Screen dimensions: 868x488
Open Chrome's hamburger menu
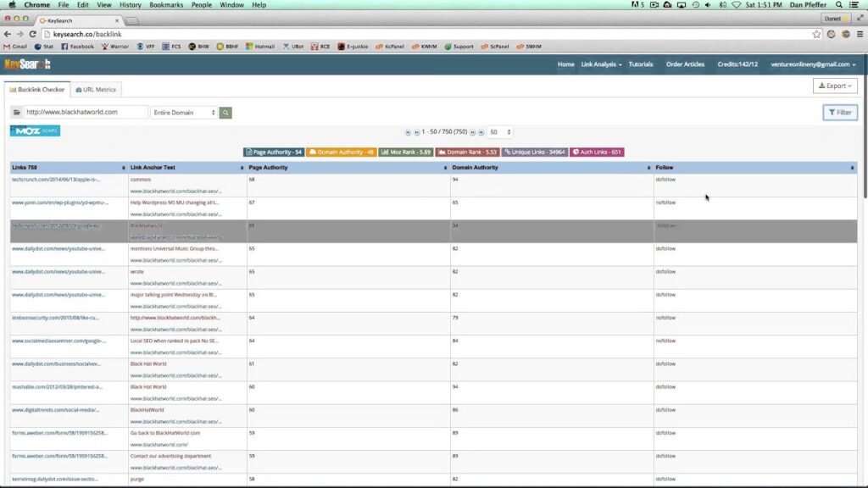(x=860, y=34)
